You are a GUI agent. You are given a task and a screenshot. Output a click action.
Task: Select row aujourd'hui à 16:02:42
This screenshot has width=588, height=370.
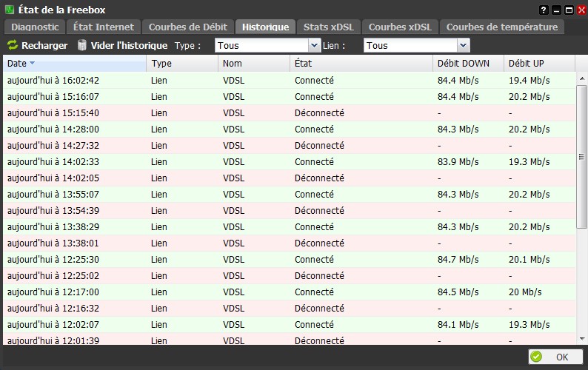coord(289,80)
